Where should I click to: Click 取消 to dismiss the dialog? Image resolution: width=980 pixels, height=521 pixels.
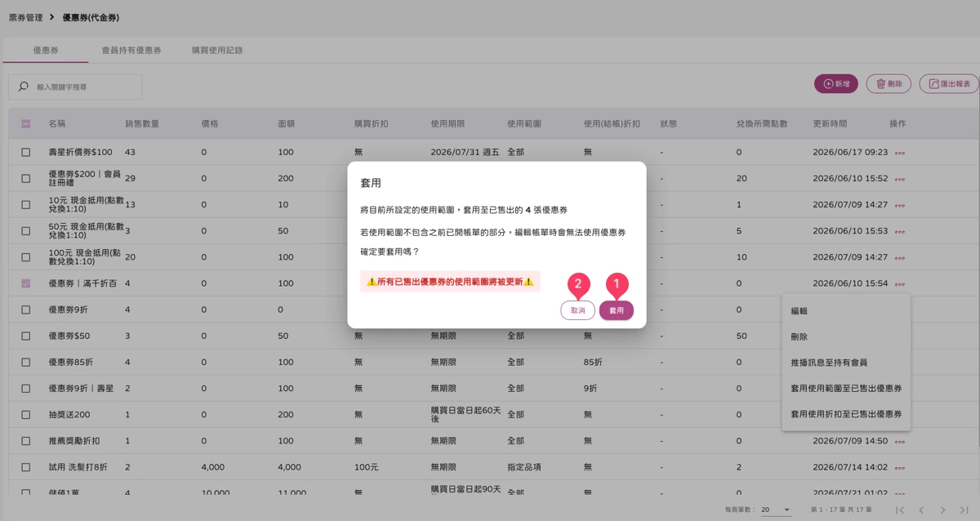pyautogui.click(x=578, y=310)
